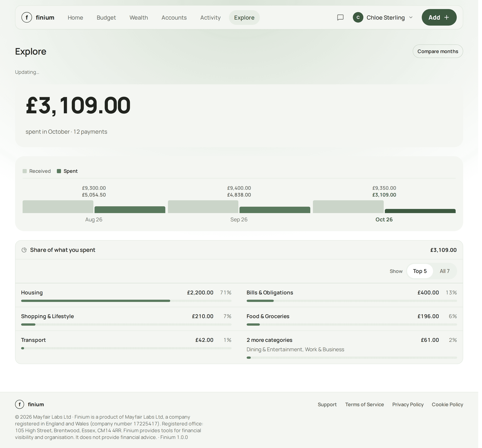
Task: Open Terms of Service link
Action: [364, 405]
